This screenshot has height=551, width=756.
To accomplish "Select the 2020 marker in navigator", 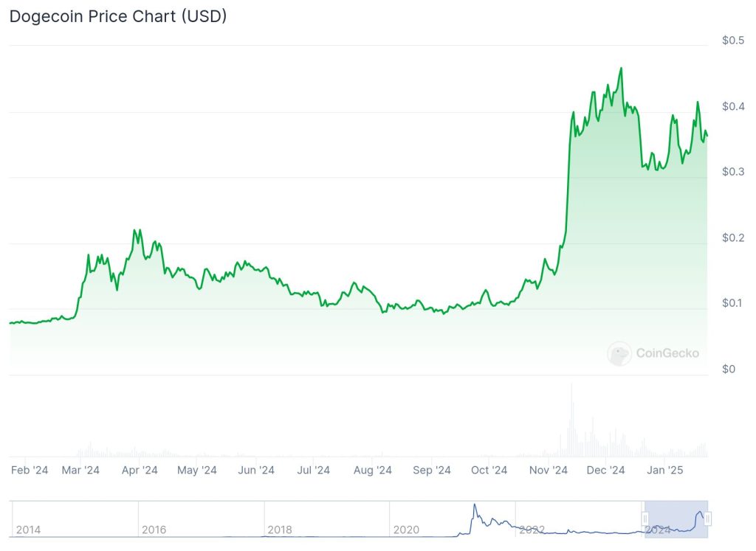I will 406,530.
